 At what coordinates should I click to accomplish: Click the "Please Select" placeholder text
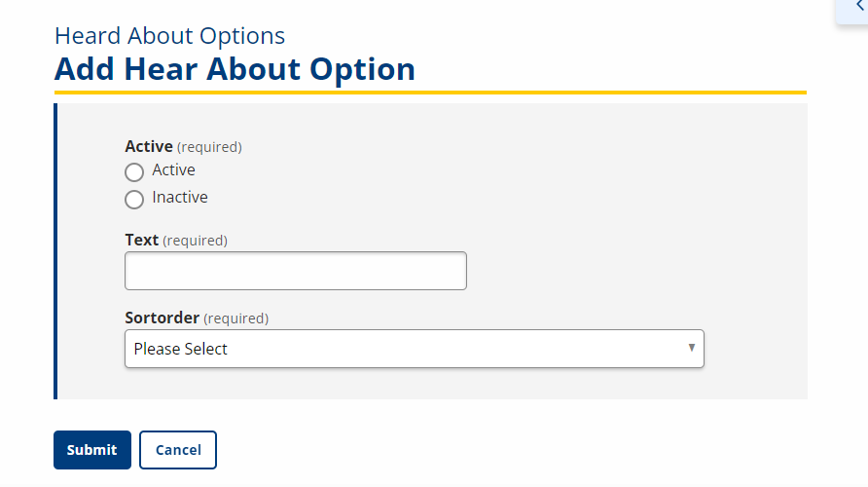(x=181, y=349)
